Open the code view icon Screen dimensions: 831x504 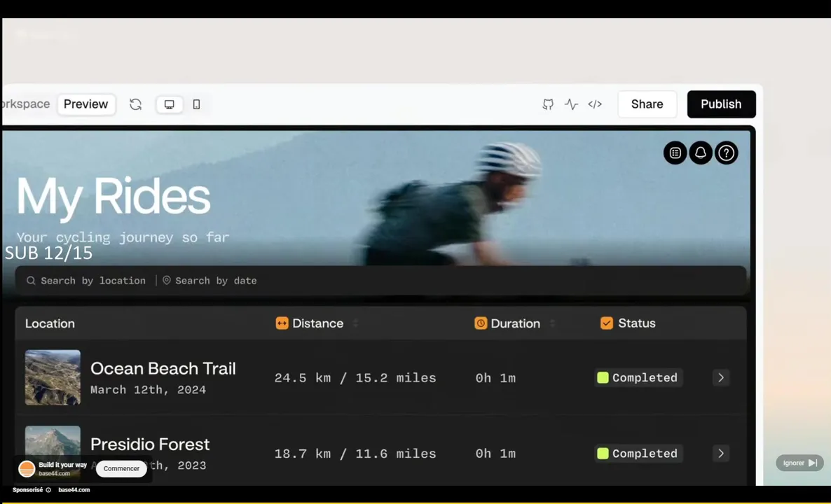coord(595,104)
